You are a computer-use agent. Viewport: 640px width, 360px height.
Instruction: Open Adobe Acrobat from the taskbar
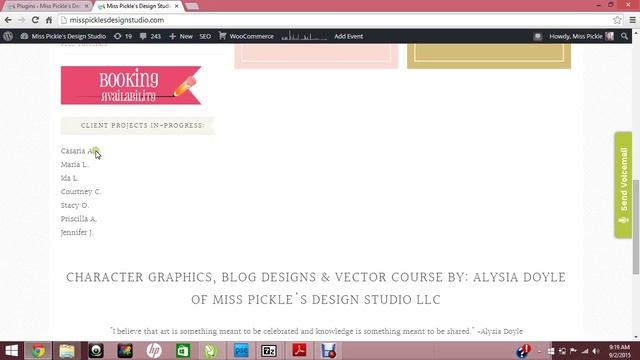299,351
